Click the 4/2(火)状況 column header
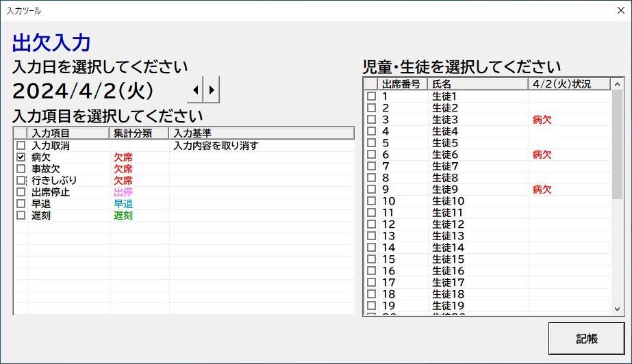 coord(569,84)
